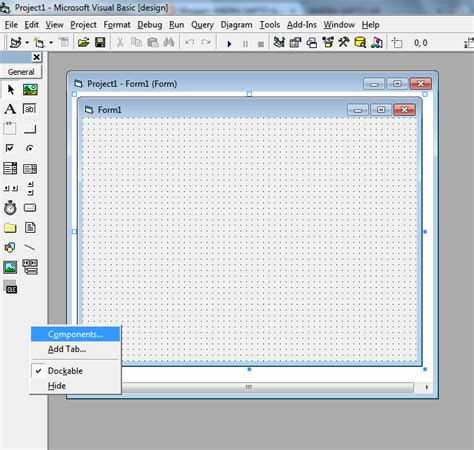This screenshot has width=474, height=450.
Task: Click the Form1 design surface grid
Action: coord(249,240)
